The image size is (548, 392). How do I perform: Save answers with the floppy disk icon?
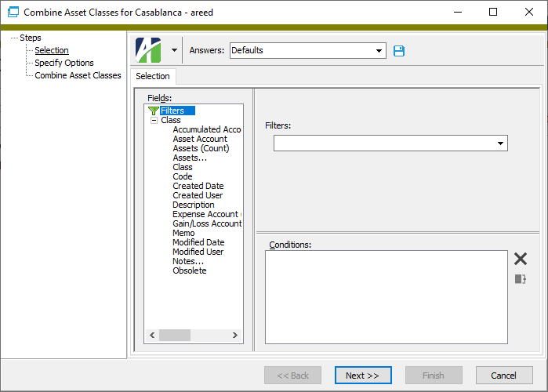(x=399, y=51)
